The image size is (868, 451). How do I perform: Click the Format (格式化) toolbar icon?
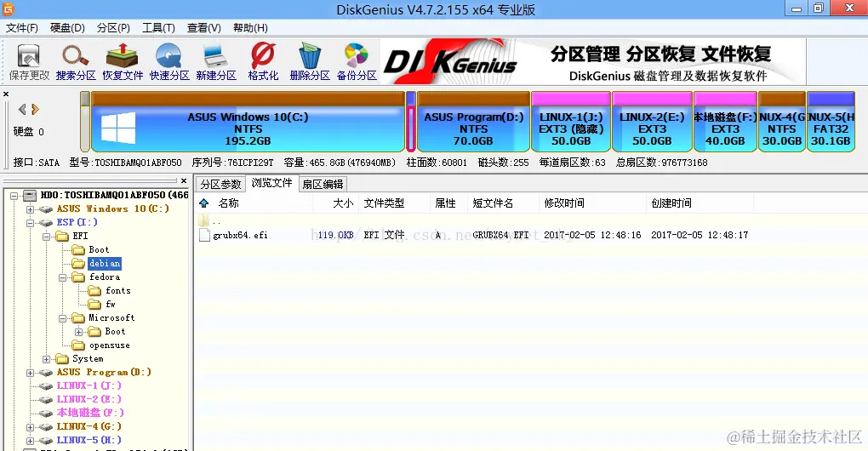pyautogui.click(x=263, y=61)
